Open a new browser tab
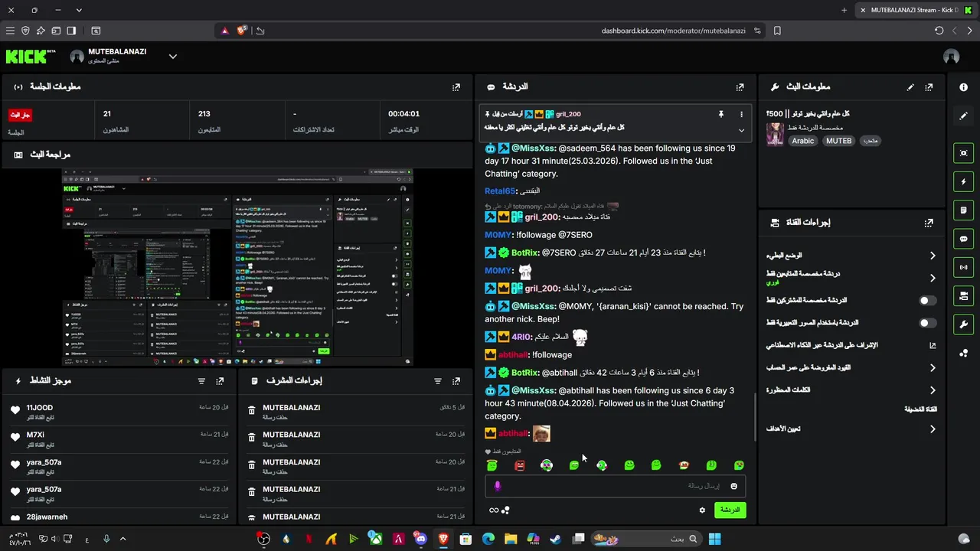Image resolution: width=980 pixels, height=551 pixels. [x=844, y=10]
